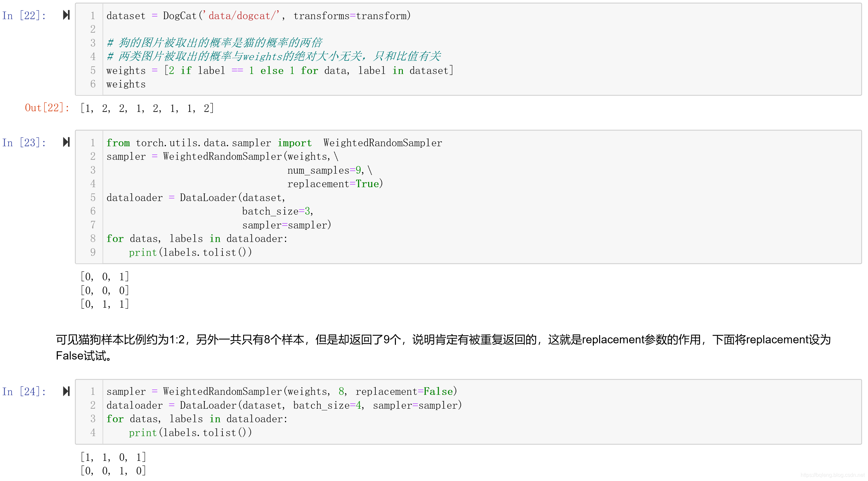The width and height of the screenshot is (868, 481).
Task: Select the In [24] prompt label
Action: pos(24,392)
